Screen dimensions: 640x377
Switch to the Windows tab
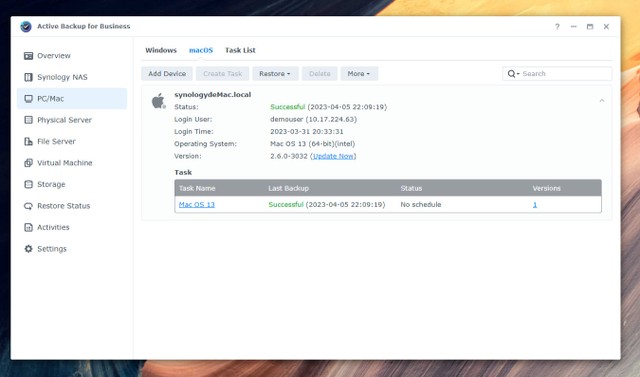[x=161, y=50]
